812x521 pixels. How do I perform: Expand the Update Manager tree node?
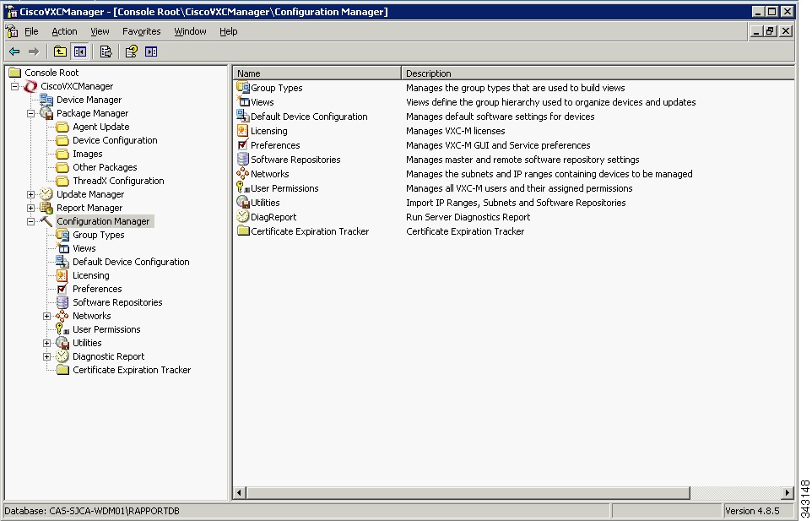pos(31,194)
